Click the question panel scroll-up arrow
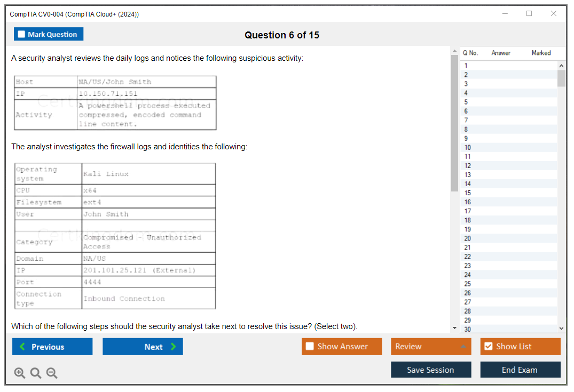The height and width of the screenshot is (392, 574). [x=454, y=51]
